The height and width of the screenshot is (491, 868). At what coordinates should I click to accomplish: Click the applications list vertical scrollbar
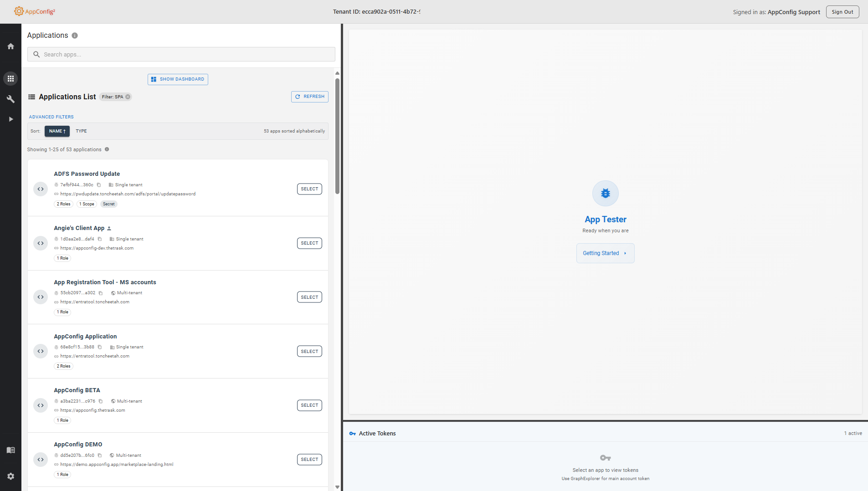coord(337,136)
